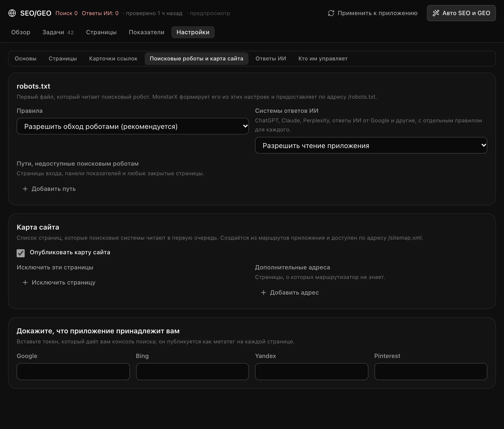504x429 pixels.
Task: Open the Страницы settings sub-tab
Action: 63,59
